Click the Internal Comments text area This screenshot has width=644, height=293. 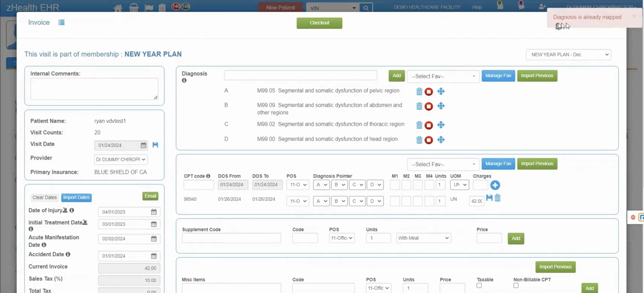coord(94,89)
